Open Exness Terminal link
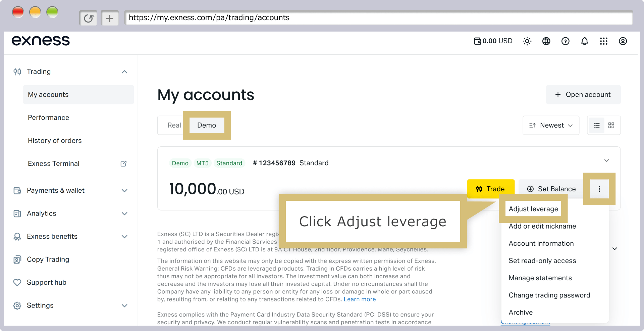644x331 pixels. (54, 163)
